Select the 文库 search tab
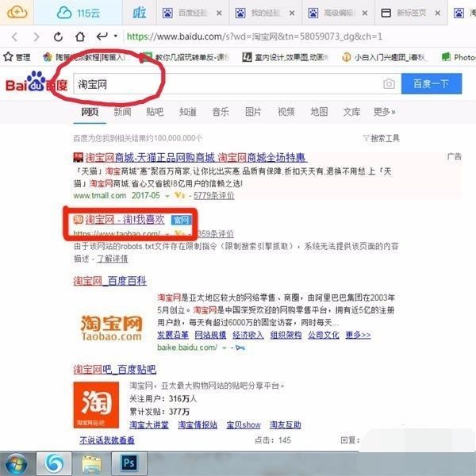This screenshot has width=476, height=476. point(351,112)
